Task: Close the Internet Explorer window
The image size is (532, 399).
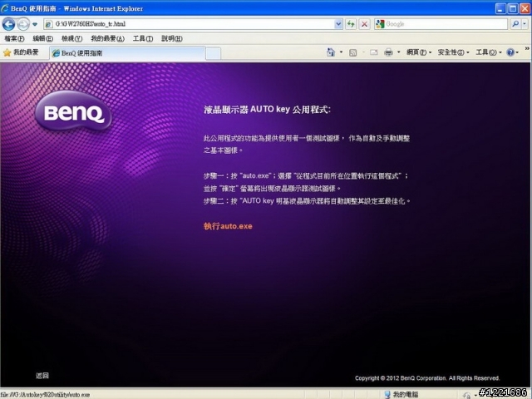Action: (525, 8)
